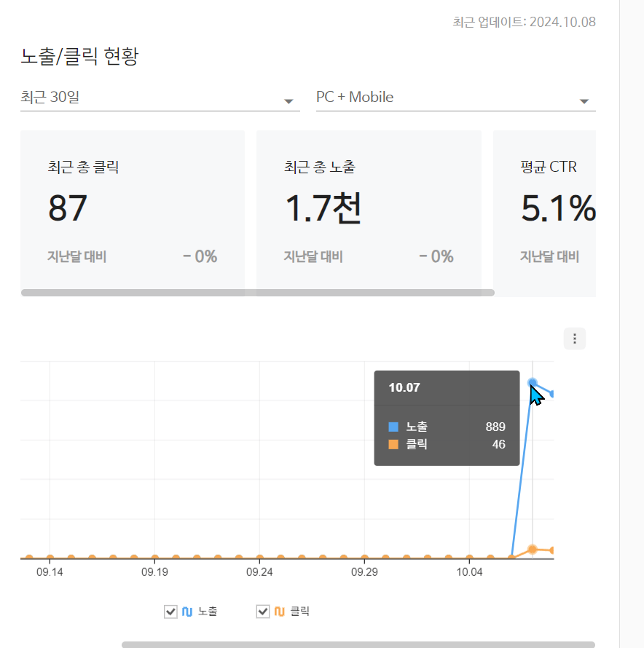Open the chart three-dot options menu
This screenshot has width=644, height=648.
(575, 339)
